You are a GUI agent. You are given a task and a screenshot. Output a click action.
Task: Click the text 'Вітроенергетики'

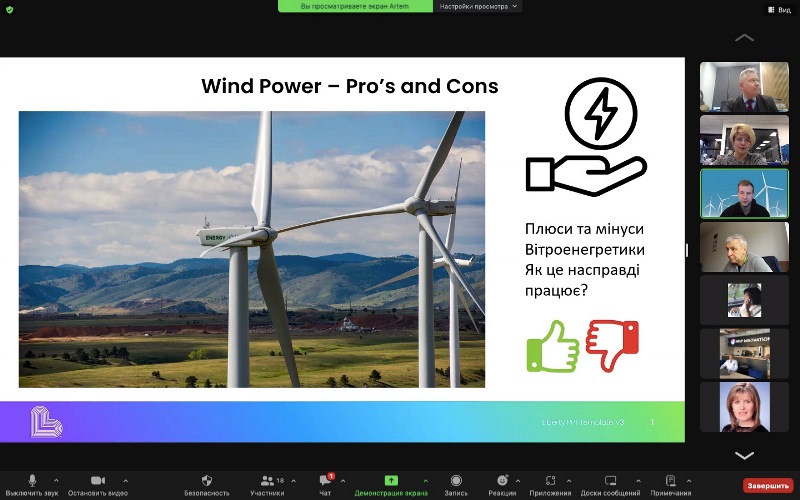click(x=585, y=249)
